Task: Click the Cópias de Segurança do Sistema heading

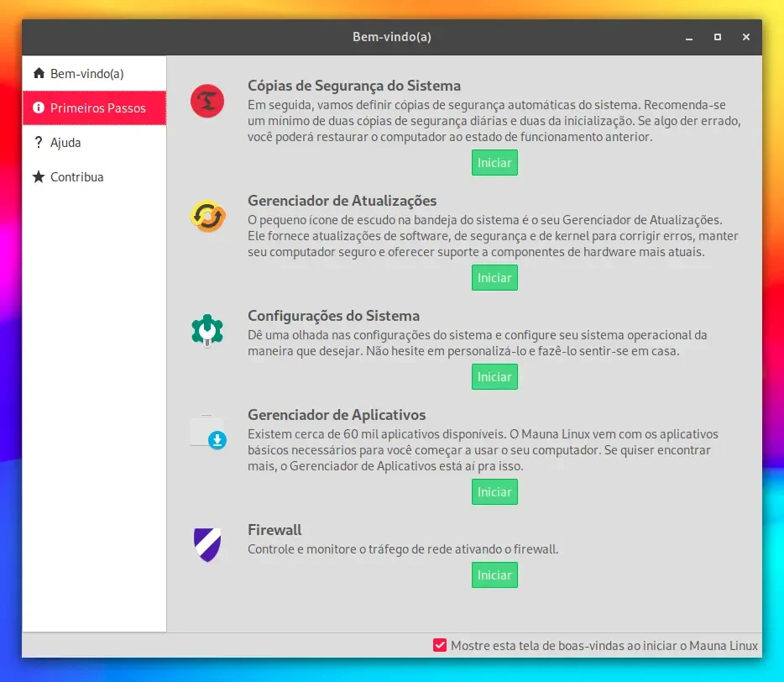Action: coord(354,86)
